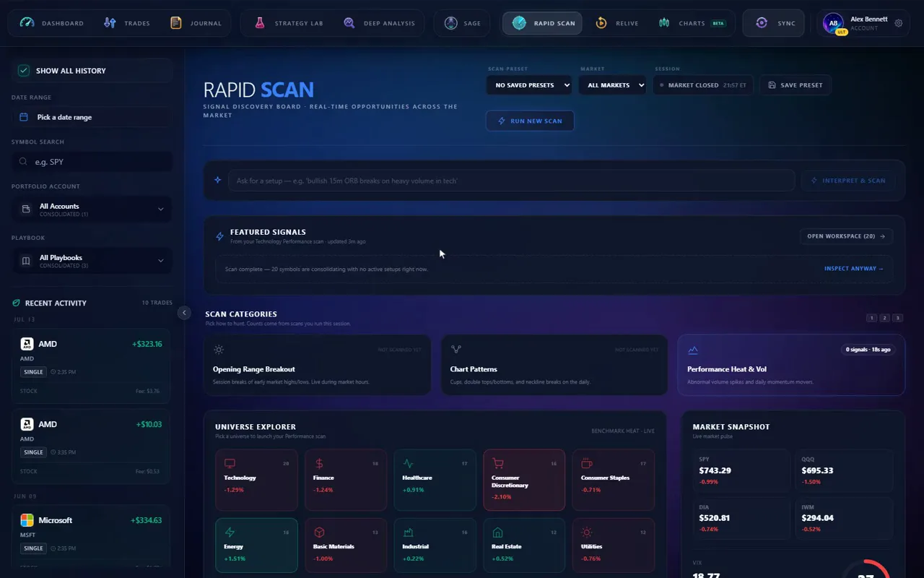Image resolution: width=924 pixels, height=578 pixels.
Task: Click the SPY $743.29 snapshot card
Action: [x=741, y=470]
